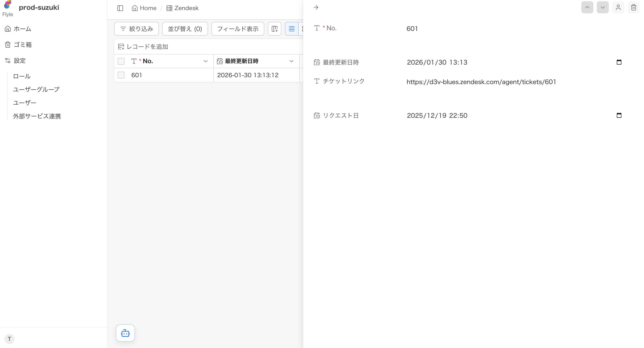Open calendar picker for リクエスト日
The image size is (644, 348).
[x=619, y=115]
